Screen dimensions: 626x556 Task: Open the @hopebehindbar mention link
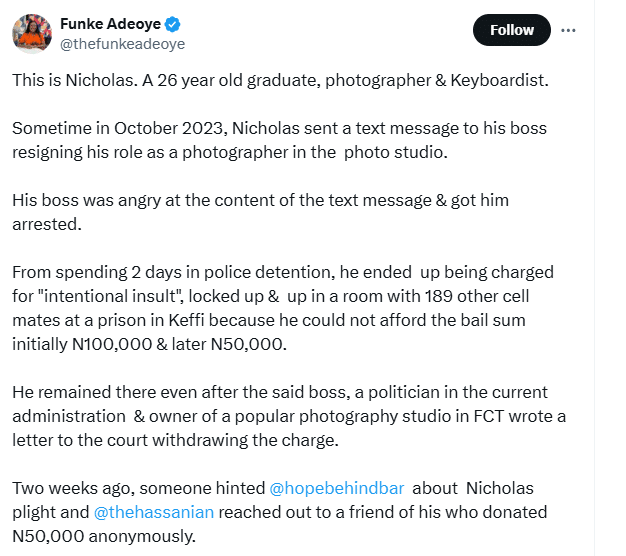(337, 489)
